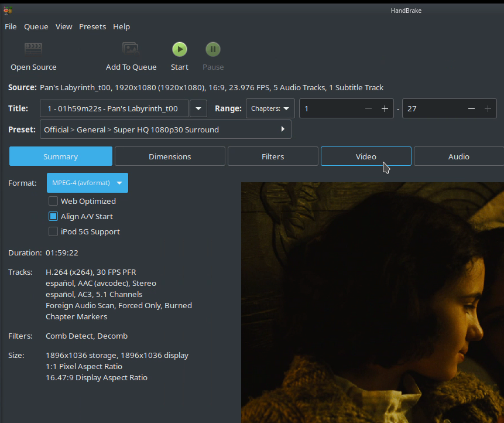
Task: Click the H.264 (x264), 30 FPS PFR track text
Action: 91,272
